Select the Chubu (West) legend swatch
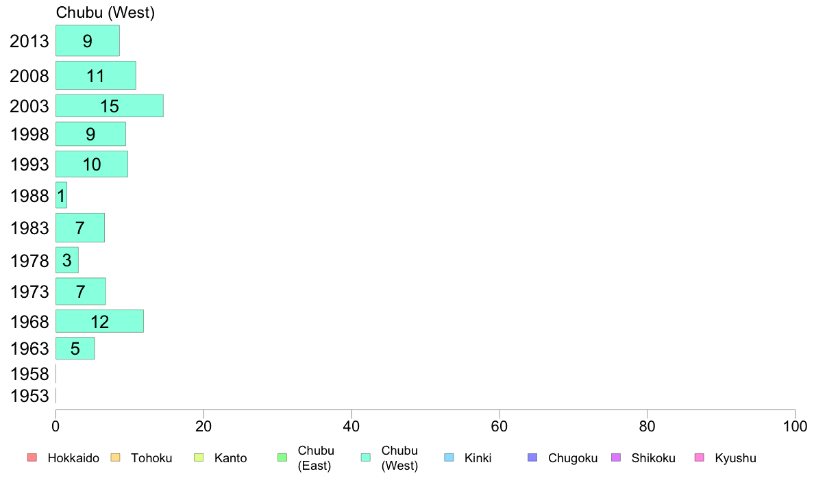Screen dimensions: 814x504 coord(365,457)
